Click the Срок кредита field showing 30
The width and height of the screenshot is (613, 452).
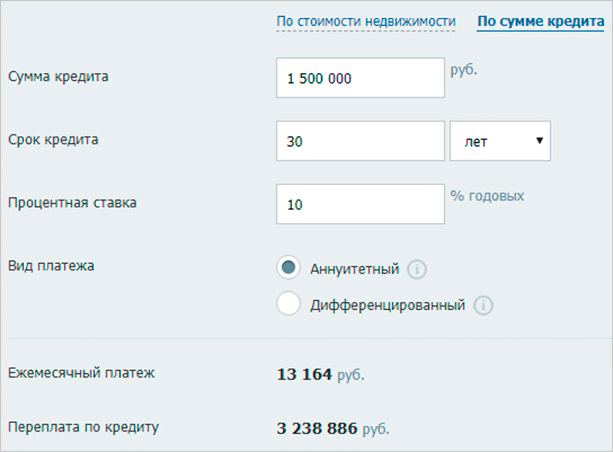click(x=360, y=141)
